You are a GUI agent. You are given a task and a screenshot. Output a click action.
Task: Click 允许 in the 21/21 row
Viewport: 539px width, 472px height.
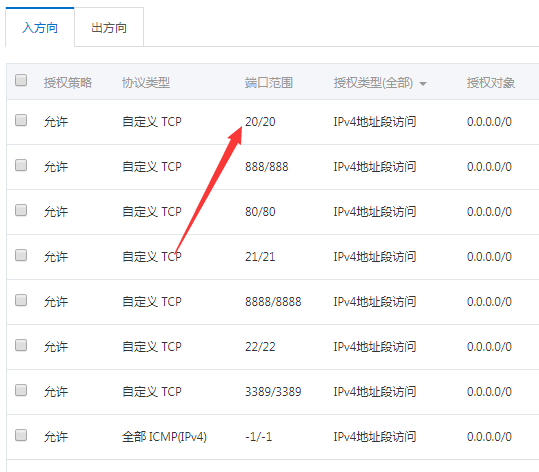56,257
